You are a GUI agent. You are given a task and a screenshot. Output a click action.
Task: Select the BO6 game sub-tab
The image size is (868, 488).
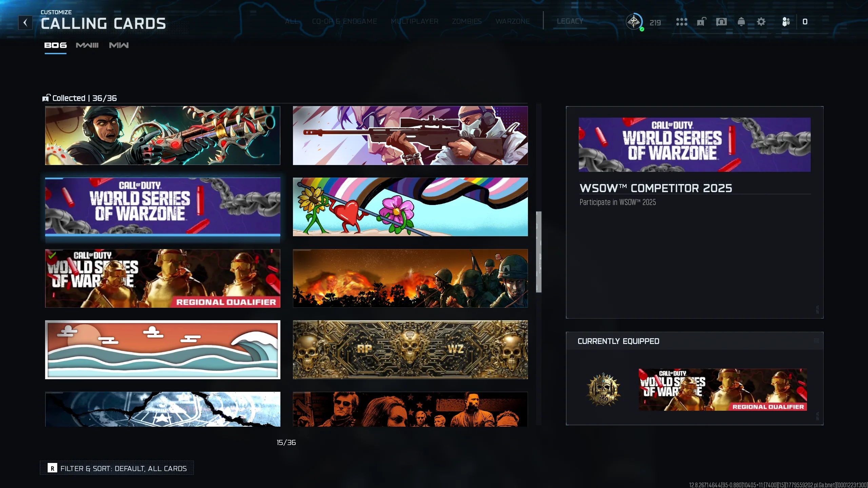pos(56,45)
